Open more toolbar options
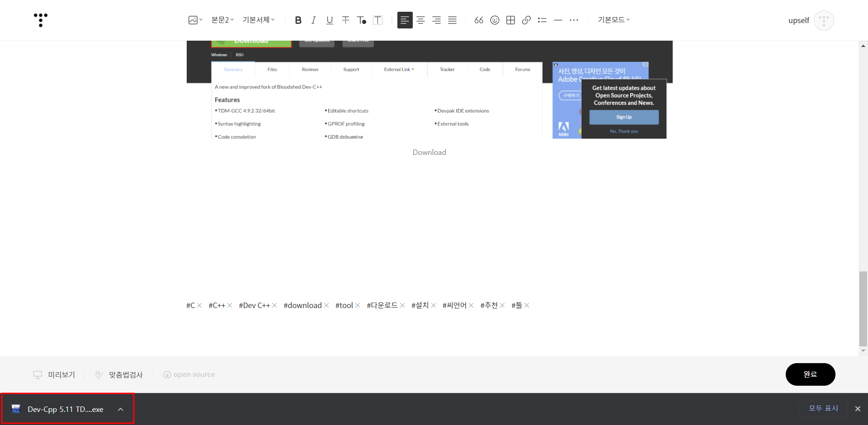Screen dimensions: 868x425 (574, 20)
